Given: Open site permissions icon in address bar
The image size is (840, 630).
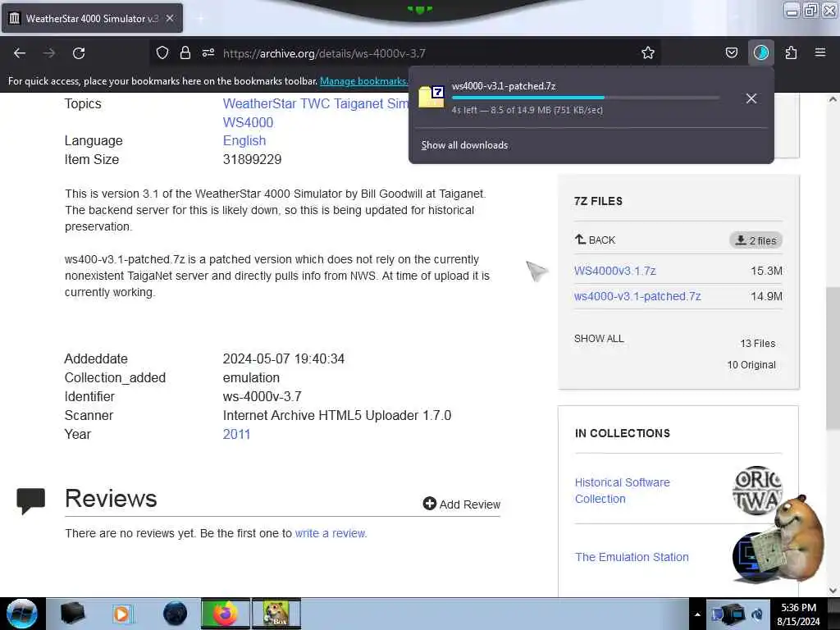Looking at the screenshot, I should 208,52.
